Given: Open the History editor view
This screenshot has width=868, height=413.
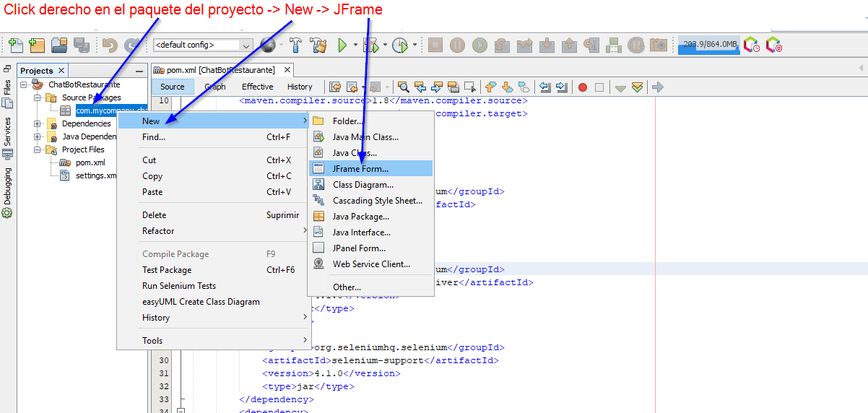Looking at the screenshot, I should (300, 87).
